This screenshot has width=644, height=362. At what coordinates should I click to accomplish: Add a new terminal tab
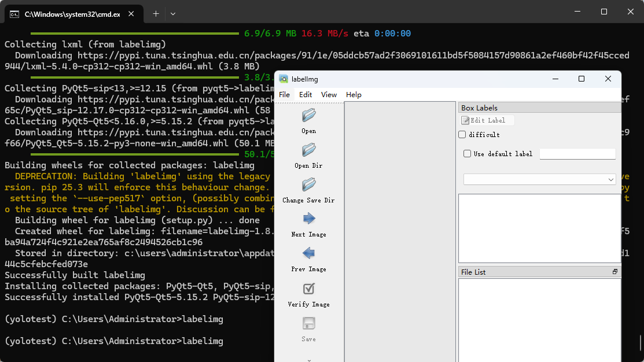click(x=156, y=14)
